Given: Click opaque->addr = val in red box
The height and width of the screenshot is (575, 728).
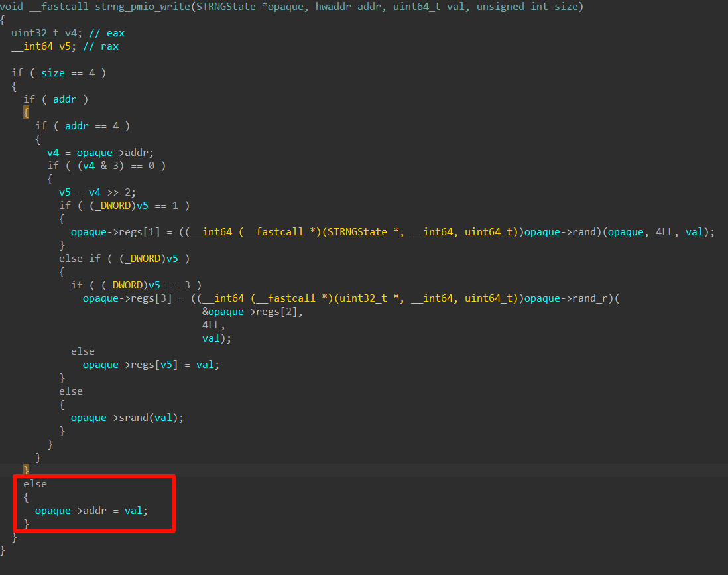Looking at the screenshot, I should tap(91, 511).
